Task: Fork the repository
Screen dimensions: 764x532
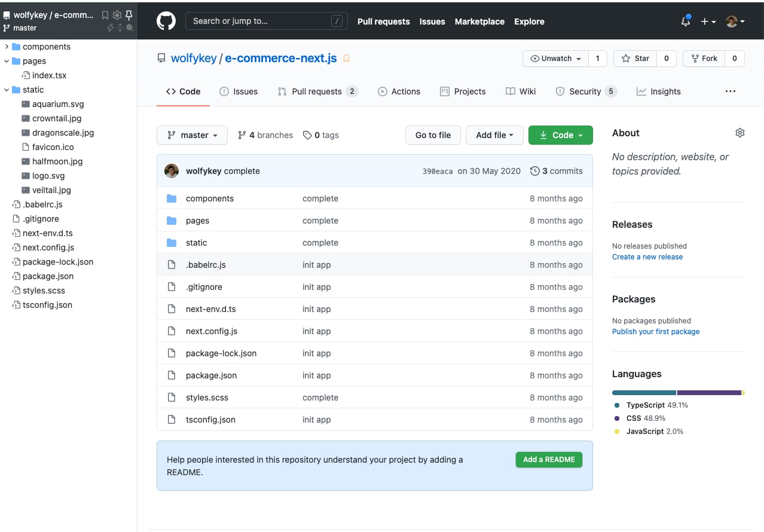Action: click(704, 59)
